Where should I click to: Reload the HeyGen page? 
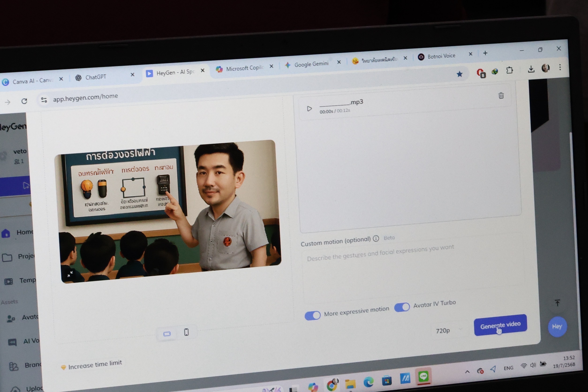tap(24, 101)
